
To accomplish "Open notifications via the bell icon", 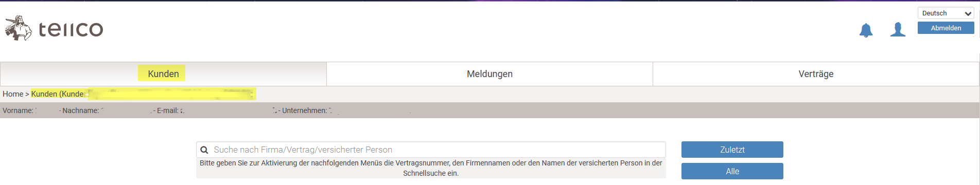I will [866, 30].
